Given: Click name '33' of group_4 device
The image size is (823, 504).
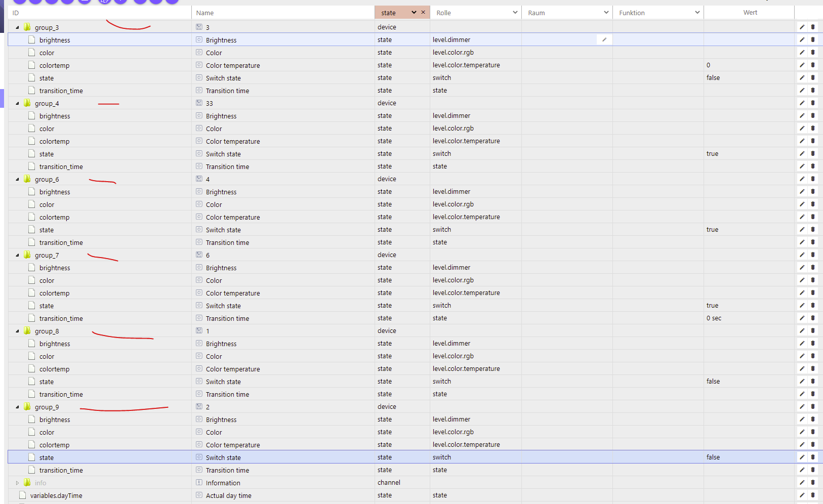Looking at the screenshot, I should click(210, 103).
